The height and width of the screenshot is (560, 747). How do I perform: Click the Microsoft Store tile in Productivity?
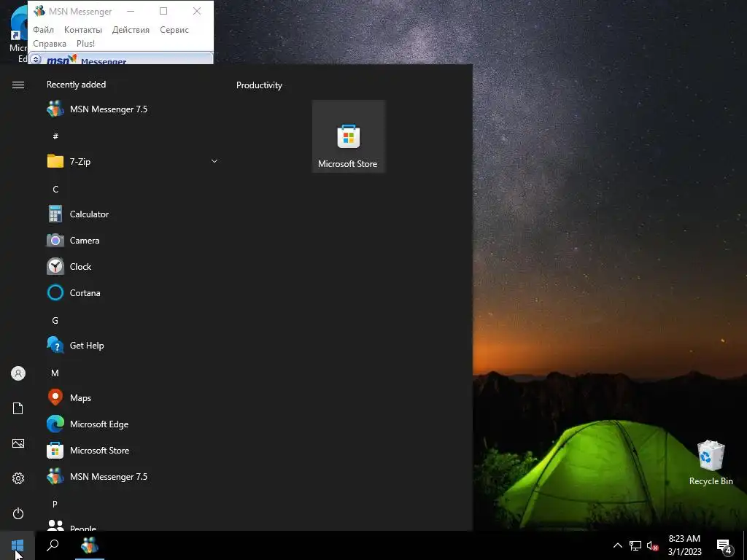[348, 136]
